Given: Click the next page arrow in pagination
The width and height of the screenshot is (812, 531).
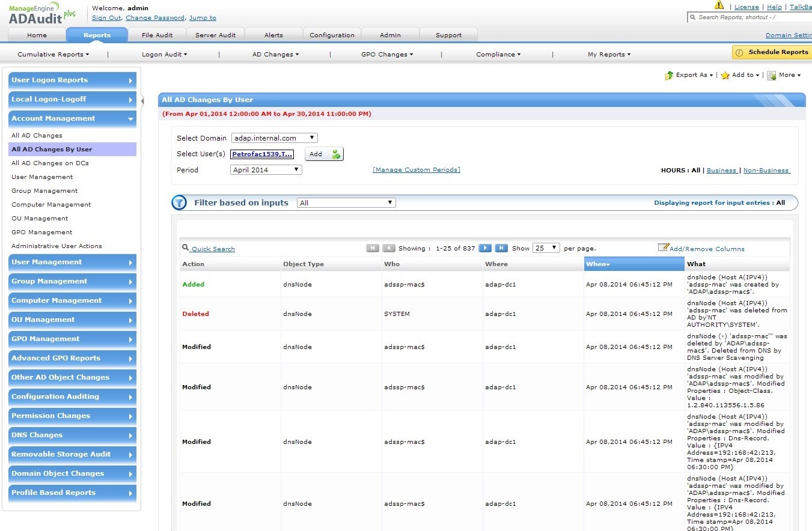Looking at the screenshot, I should point(484,247).
